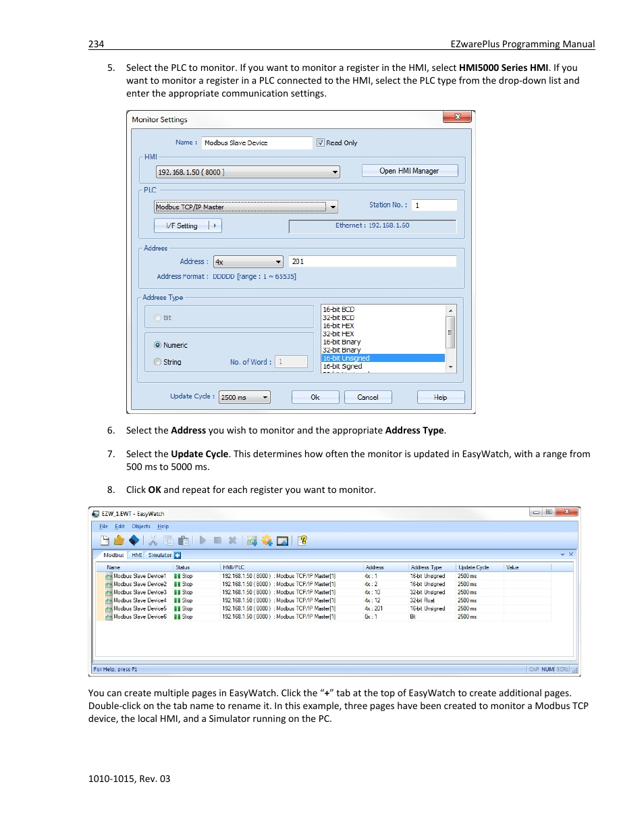Select the disabled Bit radio button
The image size is (644, 834).
point(158,317)
